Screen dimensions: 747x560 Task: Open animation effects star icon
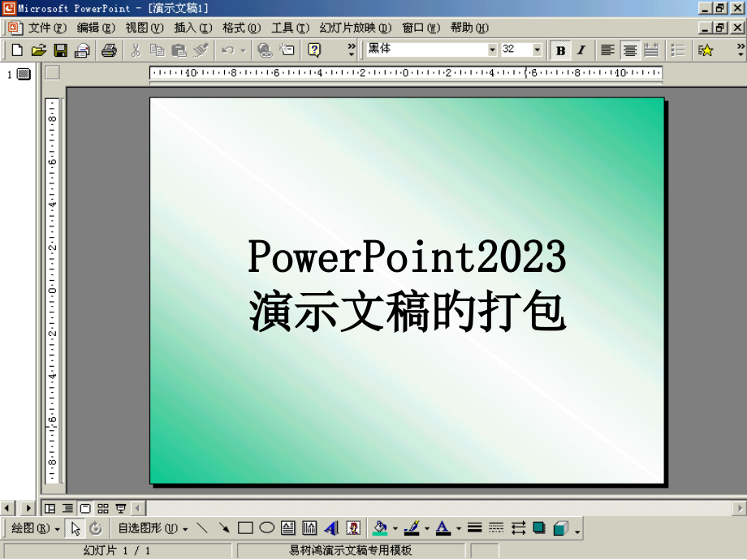pyautogui.click(x=706, y=50)
